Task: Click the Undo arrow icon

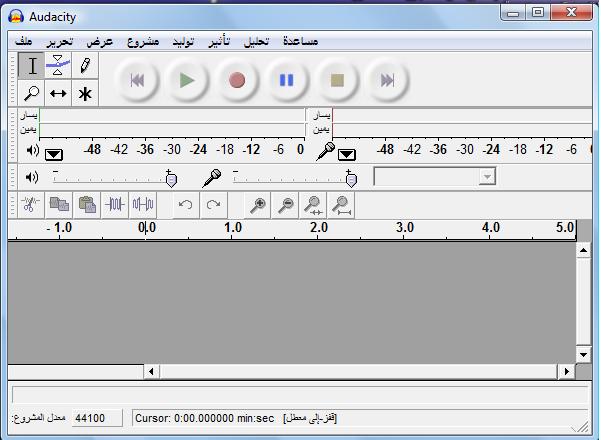Action: pos(185,205)
